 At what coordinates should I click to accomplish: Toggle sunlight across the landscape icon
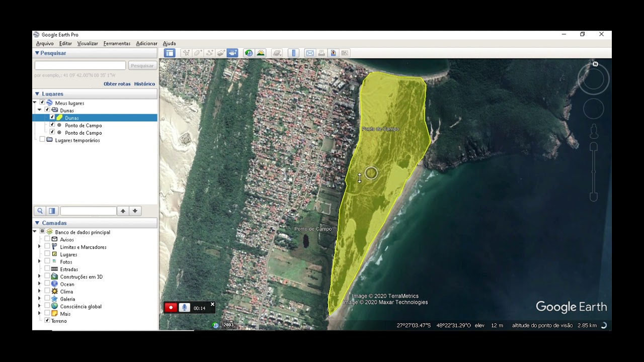click(x=261, y=53)
